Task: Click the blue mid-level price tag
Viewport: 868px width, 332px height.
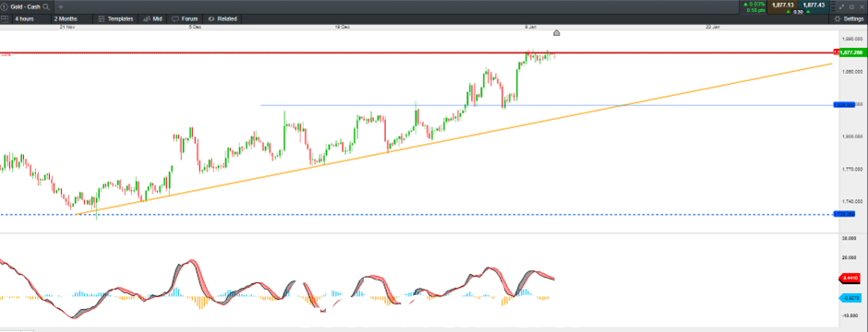Action: tap(845, 104)
